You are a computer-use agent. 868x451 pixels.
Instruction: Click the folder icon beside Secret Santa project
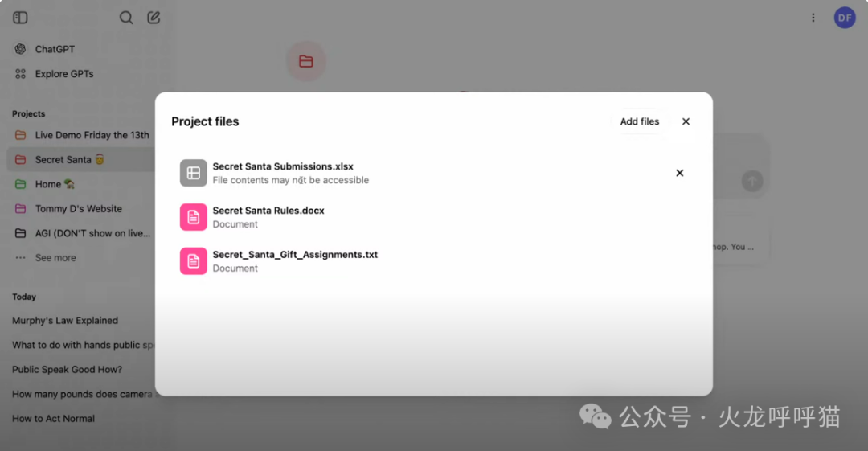point(20,159)
